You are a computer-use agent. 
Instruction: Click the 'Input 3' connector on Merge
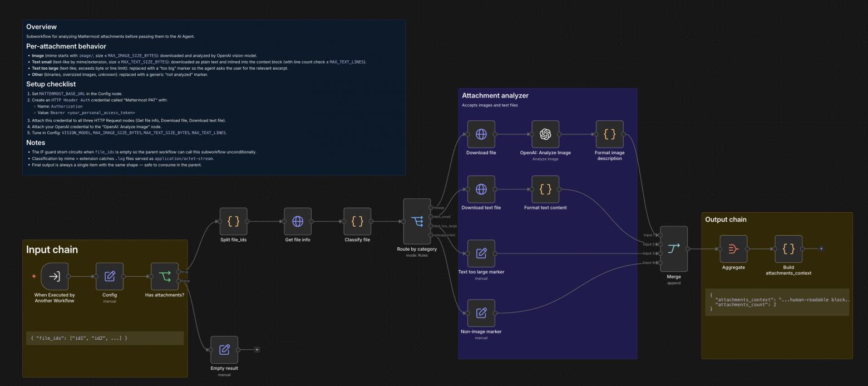(660, 253)
